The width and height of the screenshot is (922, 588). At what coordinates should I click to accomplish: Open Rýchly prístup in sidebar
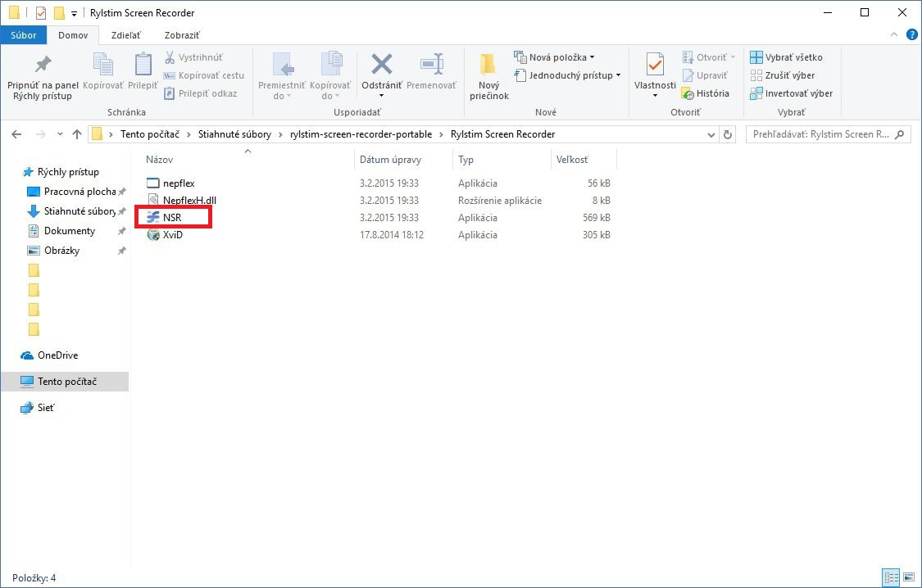click(61, 172)
